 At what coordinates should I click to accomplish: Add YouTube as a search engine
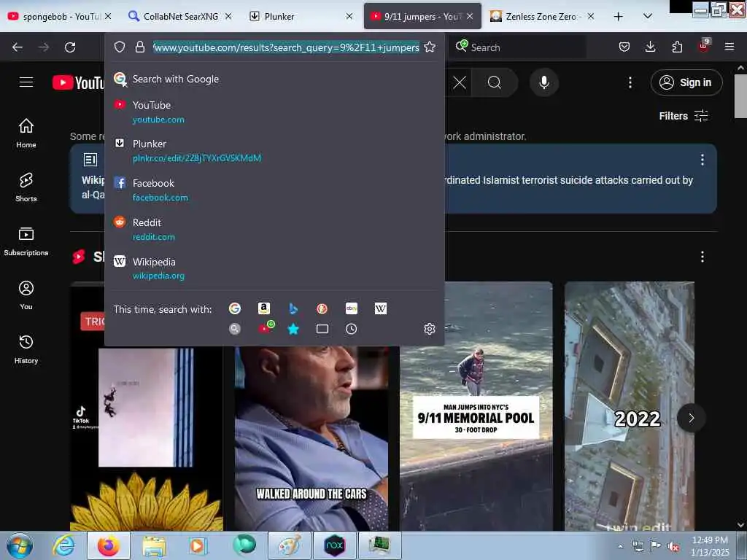pos(266,328)
